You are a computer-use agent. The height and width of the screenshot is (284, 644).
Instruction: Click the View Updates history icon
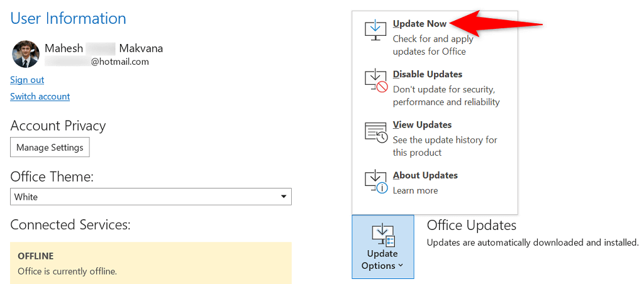pyautogui.click(x=376, y=132)
